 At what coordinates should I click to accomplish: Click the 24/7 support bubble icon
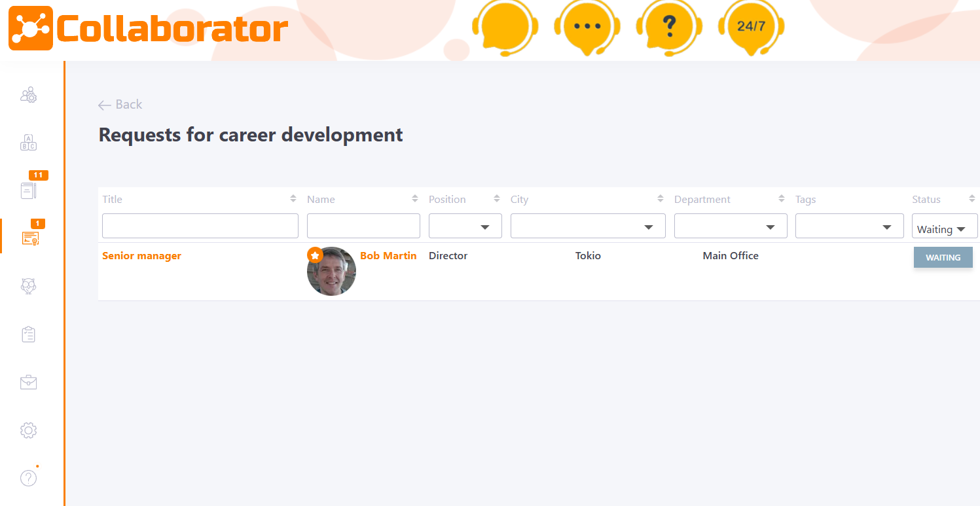pyautogui.click(x=750, y=27)
